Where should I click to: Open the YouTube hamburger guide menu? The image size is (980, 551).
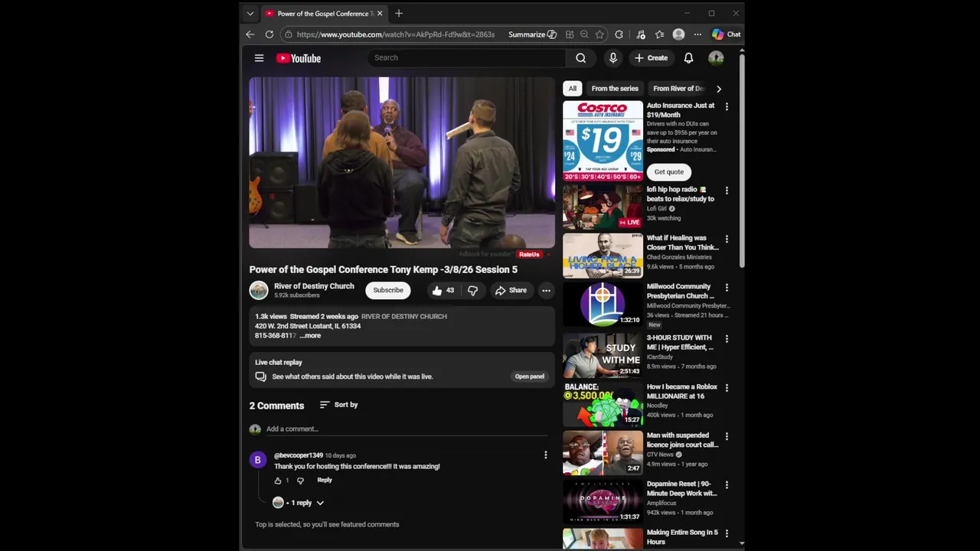point(259,58)
